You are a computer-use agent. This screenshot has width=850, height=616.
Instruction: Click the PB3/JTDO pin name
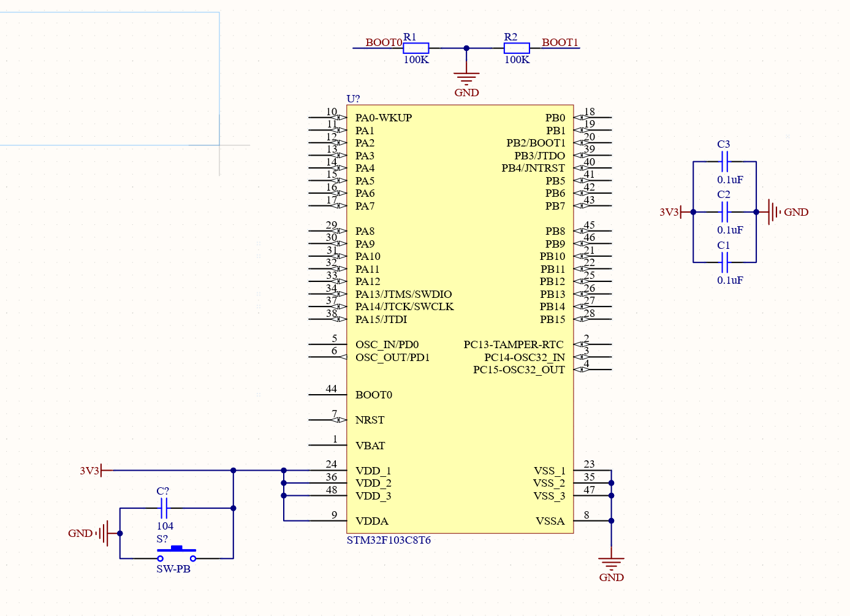coord(540,156)
